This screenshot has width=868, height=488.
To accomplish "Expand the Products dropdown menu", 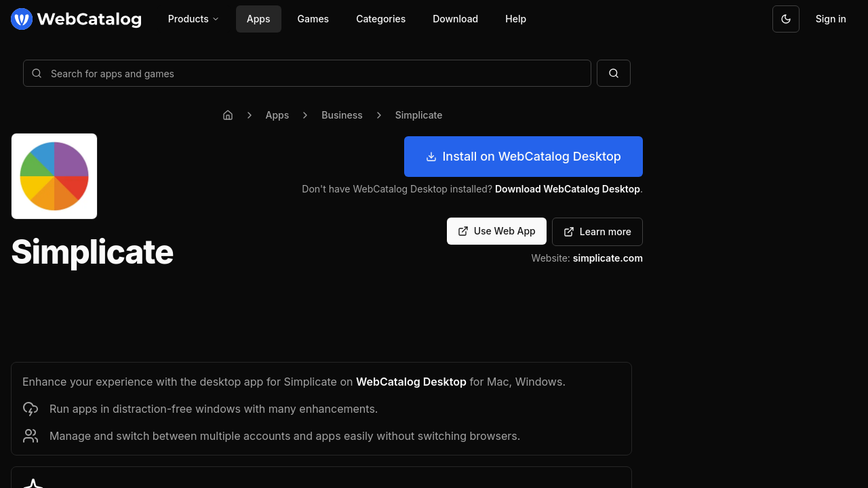I will 193,19.
